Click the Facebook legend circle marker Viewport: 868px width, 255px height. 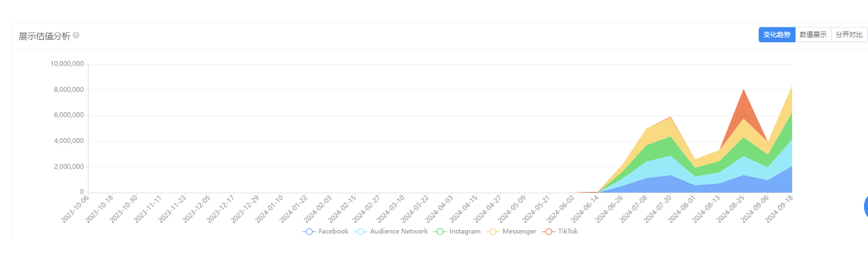coord(309,232)
